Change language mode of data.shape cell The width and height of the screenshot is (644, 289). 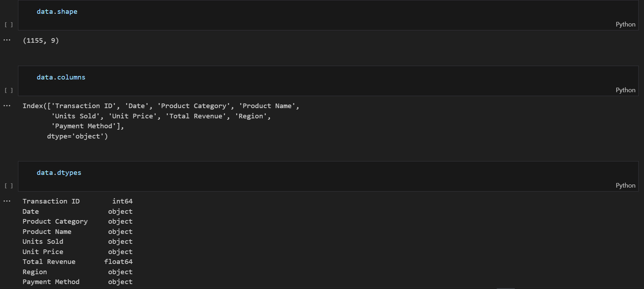625,24
